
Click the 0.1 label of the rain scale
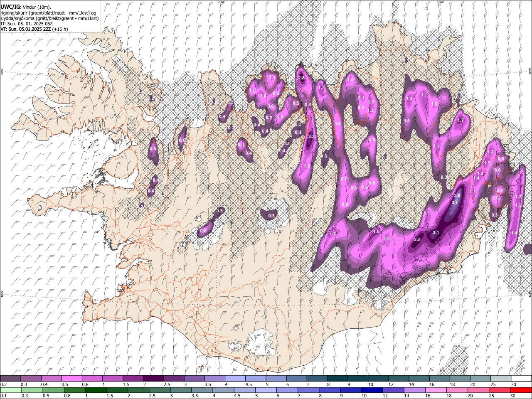pos(3,396)
